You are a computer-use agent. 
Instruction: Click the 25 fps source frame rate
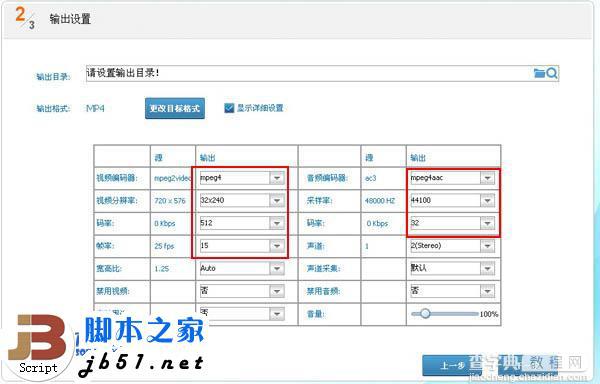tap(164, 246)
